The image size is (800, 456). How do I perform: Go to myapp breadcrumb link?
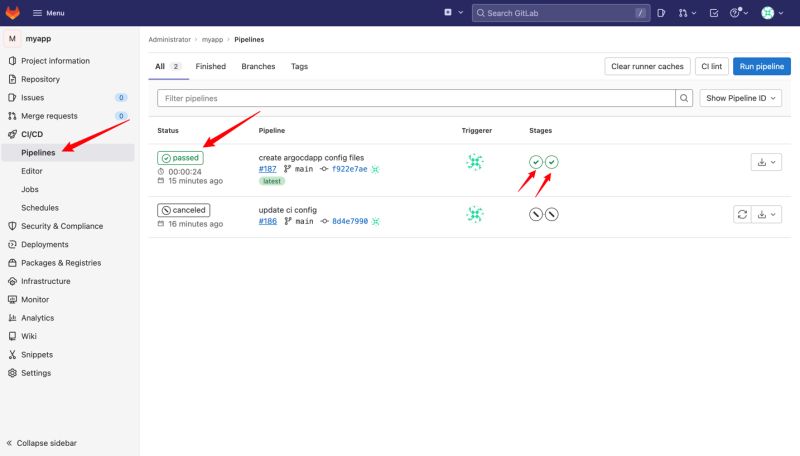click(x=212, y=39)
